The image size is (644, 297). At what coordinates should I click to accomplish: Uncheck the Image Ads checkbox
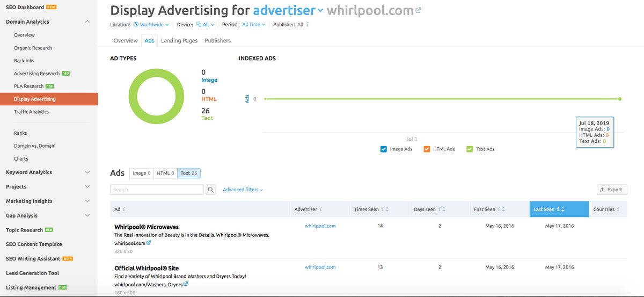[x=384, y=149]
